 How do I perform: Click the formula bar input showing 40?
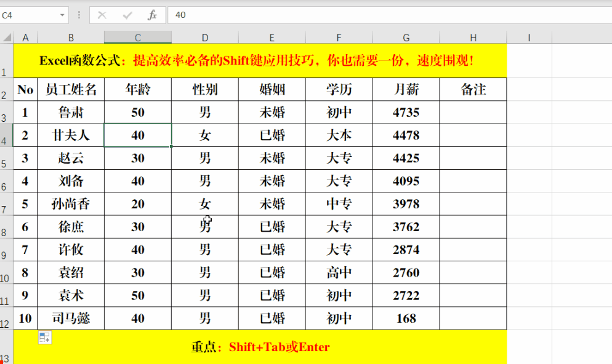[x=390, y=15]
